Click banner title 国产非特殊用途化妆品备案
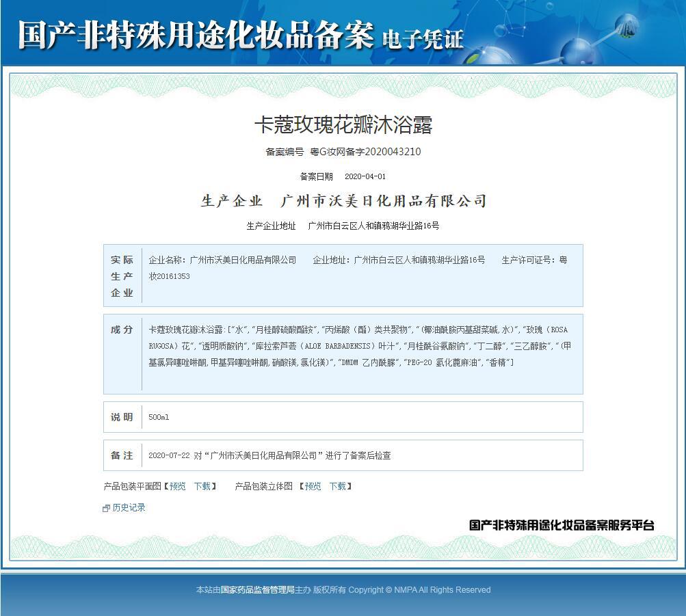This screenshot has width=686, height=616. tap(196, 35)
